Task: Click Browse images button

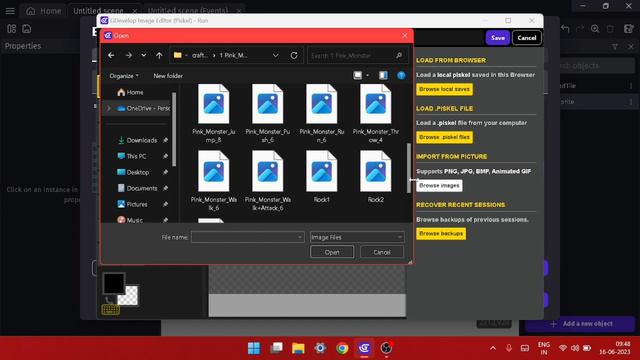Action: [x=439, y=185]
